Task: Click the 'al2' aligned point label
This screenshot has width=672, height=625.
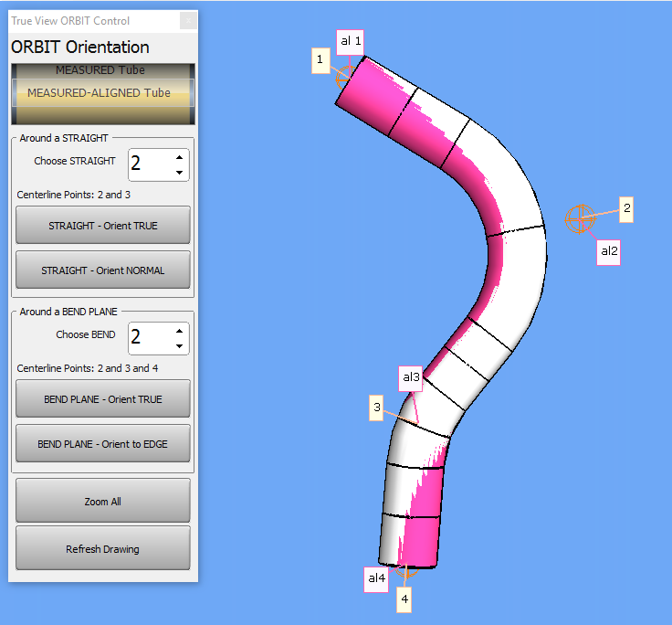Action: [x=609, y=251]
